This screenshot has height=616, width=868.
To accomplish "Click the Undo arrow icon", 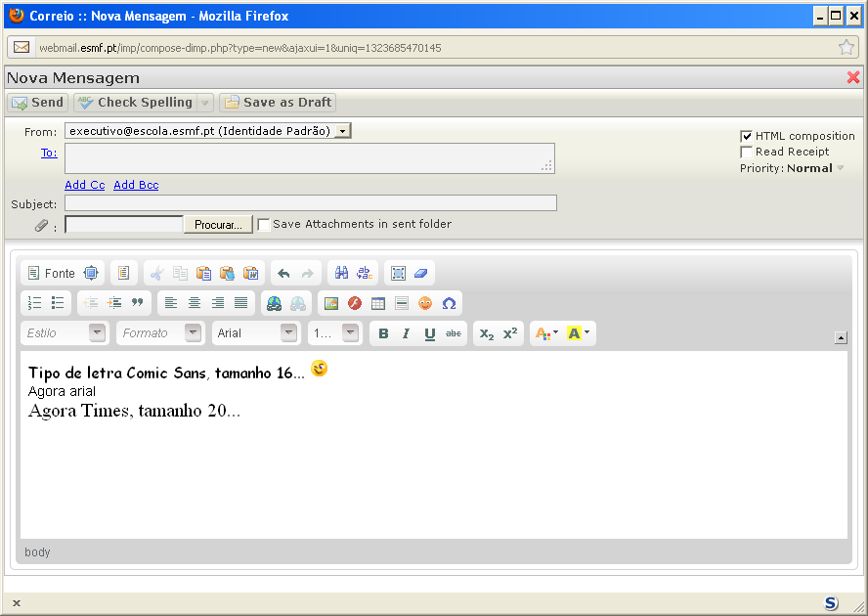I will (283, 274).
